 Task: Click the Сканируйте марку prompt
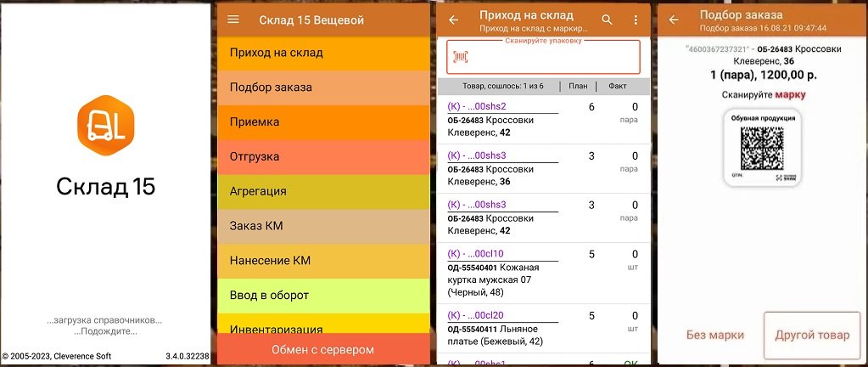point(764,95)
